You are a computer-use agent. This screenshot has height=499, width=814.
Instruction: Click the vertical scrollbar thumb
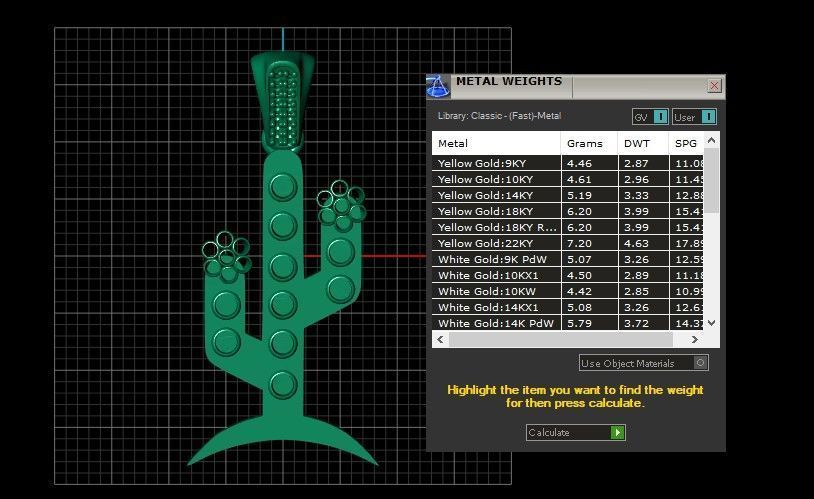click(x=712, y=181)
